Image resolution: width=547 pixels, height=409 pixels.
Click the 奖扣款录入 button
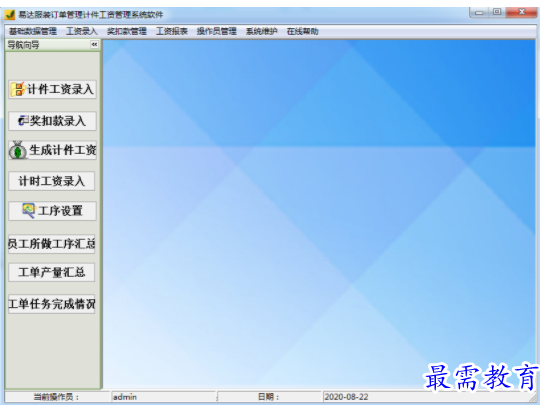(x=52, y=121)
